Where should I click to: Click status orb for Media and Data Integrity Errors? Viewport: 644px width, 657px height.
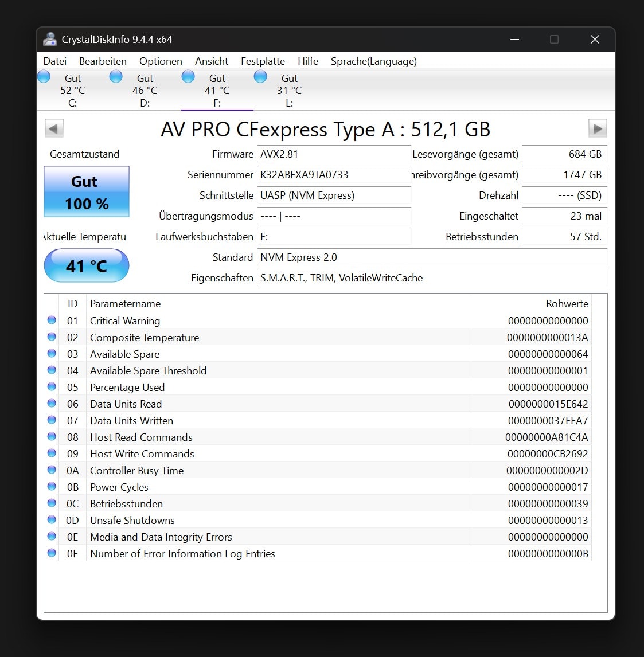(52, 537)
